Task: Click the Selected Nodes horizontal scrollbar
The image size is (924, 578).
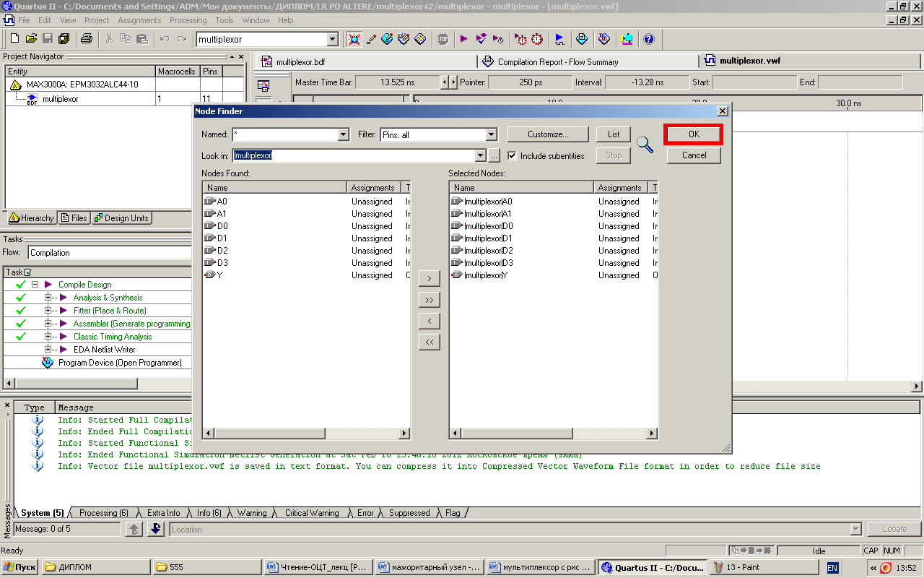Action: (553, 433)
